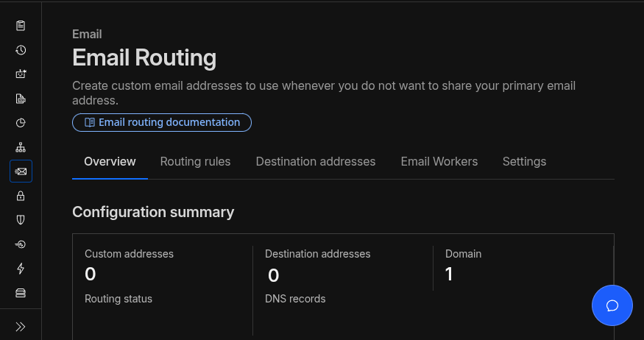644x340 pixels.
Task: Open the Security shield icon
Action: [x=21, y=220]
